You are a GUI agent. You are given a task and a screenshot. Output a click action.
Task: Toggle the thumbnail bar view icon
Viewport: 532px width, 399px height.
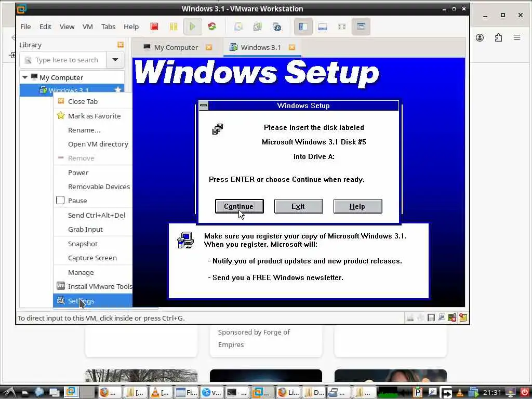[322, 26]
